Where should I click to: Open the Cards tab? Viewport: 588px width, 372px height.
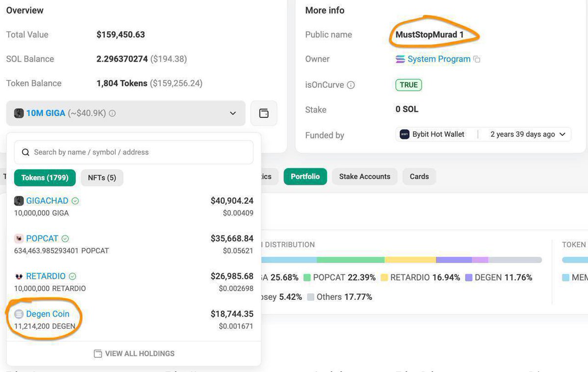coord(419,176)
